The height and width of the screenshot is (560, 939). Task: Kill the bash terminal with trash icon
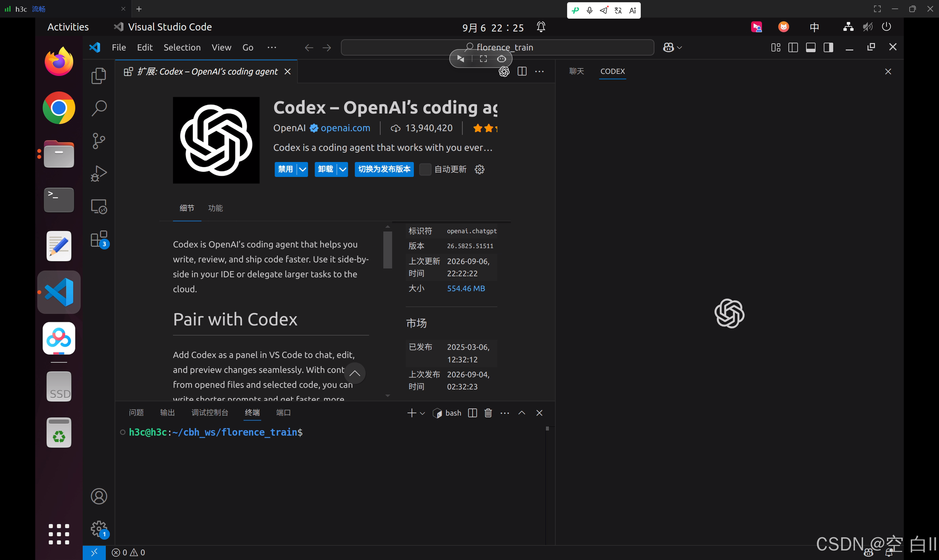pyautogui.click(x=488, y=413)
